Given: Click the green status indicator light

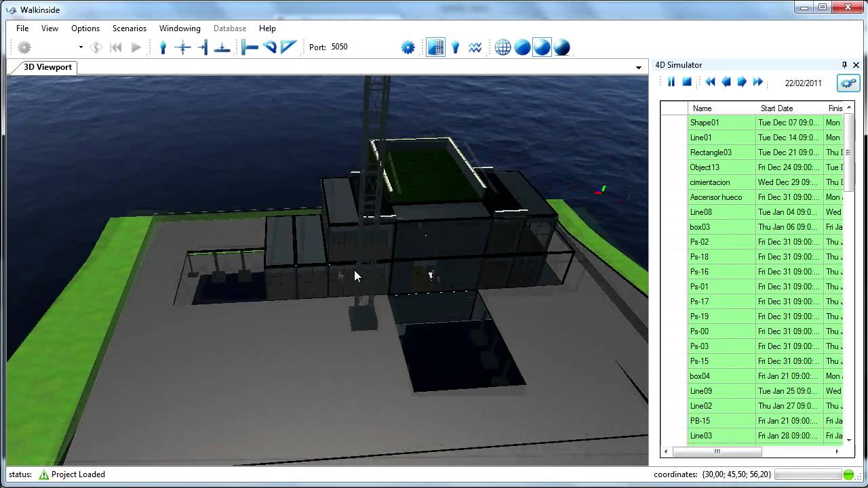Looking at the screenshot, I should pyautogui.click(x=848, y=475).
